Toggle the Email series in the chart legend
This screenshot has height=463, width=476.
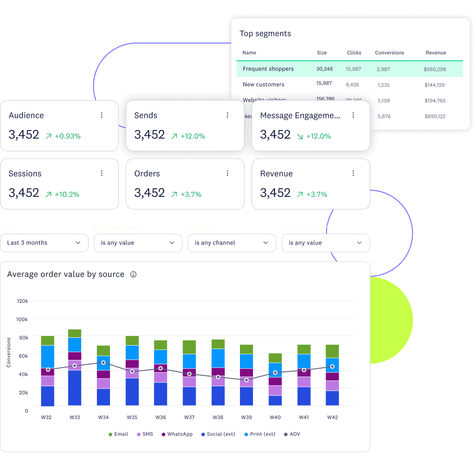click(118, 434)
